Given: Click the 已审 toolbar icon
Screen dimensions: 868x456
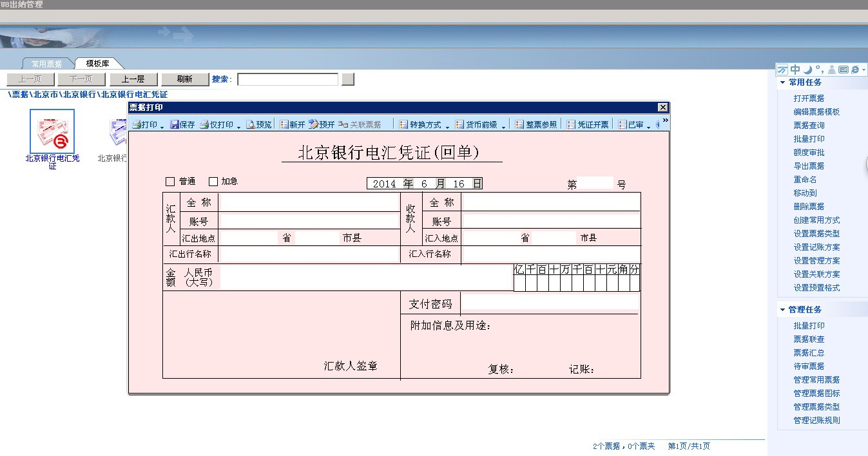Looking at the screenshot, I should click(623, 124).
